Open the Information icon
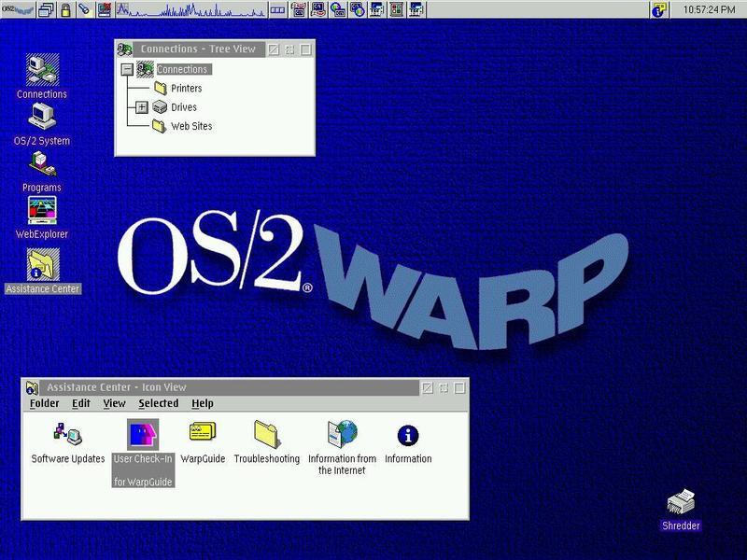 click(x=409, y=434)
